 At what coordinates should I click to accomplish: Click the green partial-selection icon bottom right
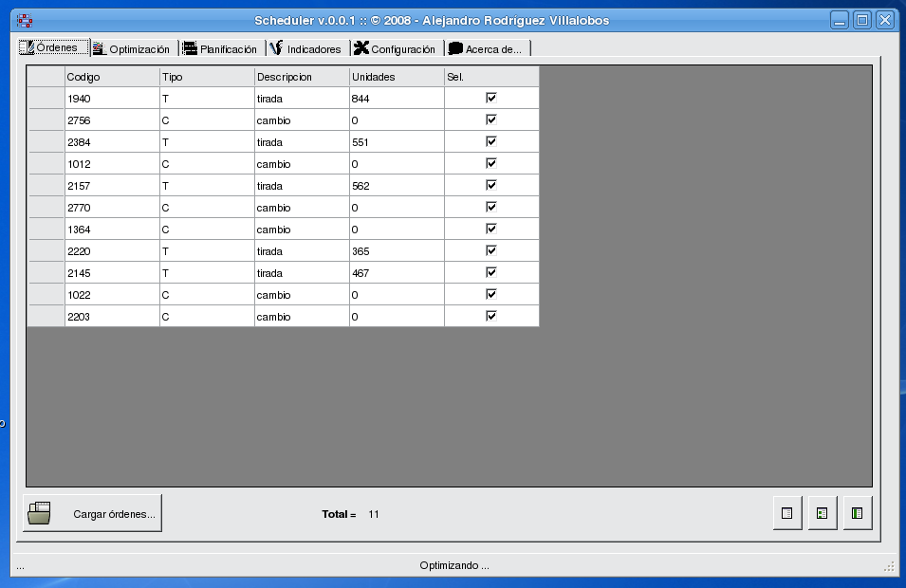coord(822,512)
